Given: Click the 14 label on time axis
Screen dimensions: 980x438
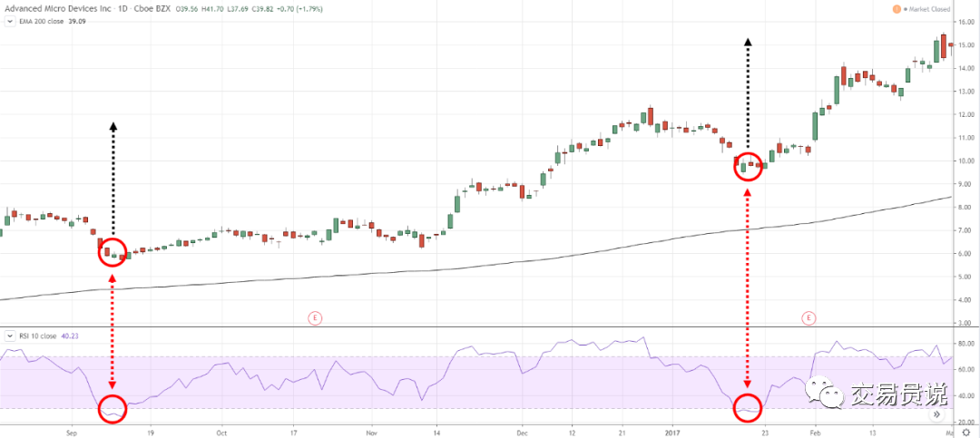Looking at the screenshot, I should click(436, 432).
